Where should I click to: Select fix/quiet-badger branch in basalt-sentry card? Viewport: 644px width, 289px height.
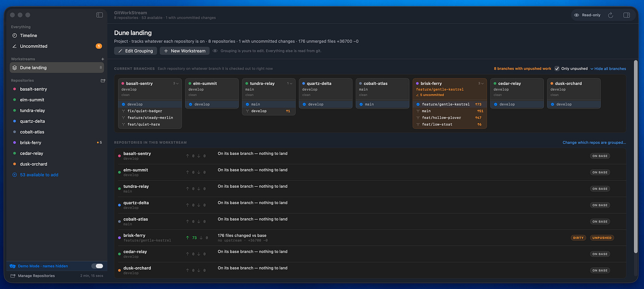coord(150,111)
